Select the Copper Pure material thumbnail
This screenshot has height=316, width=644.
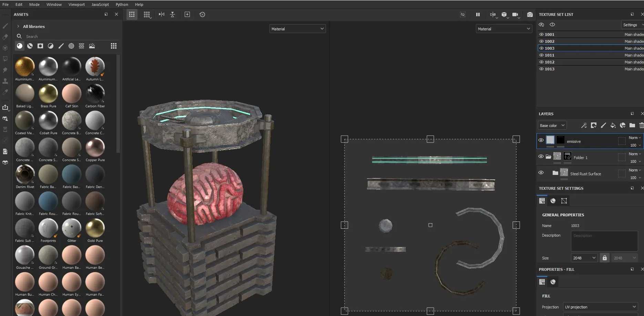(x=95, y=147)
